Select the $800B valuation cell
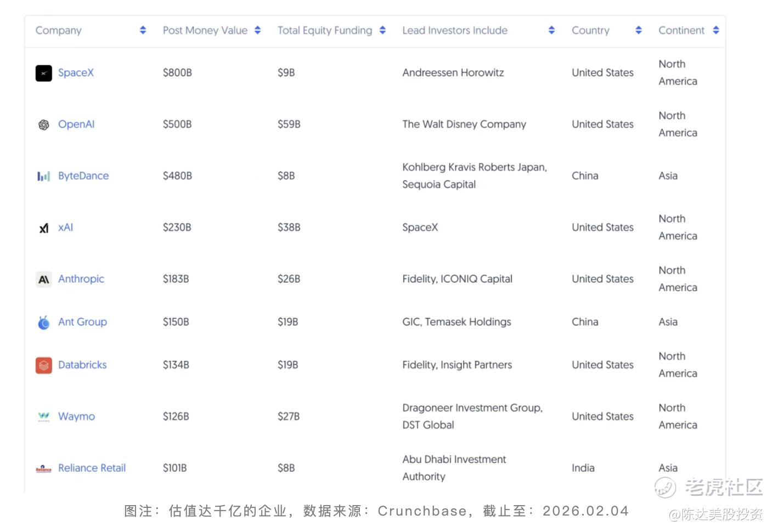This screenshot has height=532, width=778. (177, 72)
